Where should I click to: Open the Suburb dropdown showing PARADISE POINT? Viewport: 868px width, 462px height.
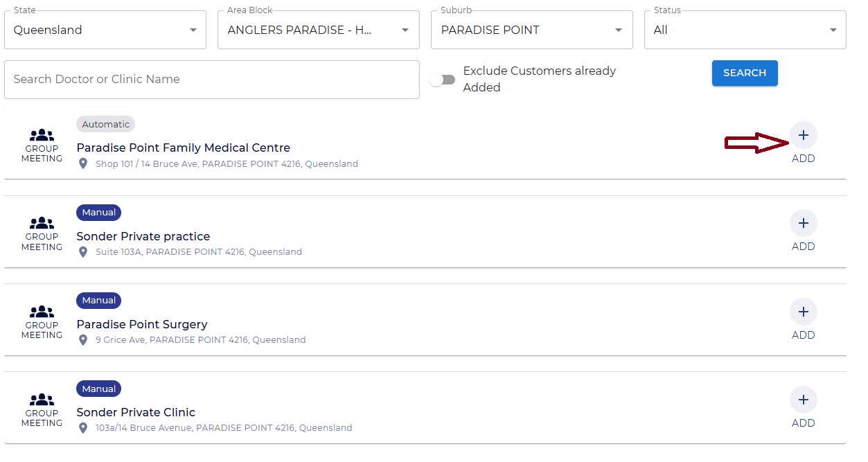coord(532,30)
